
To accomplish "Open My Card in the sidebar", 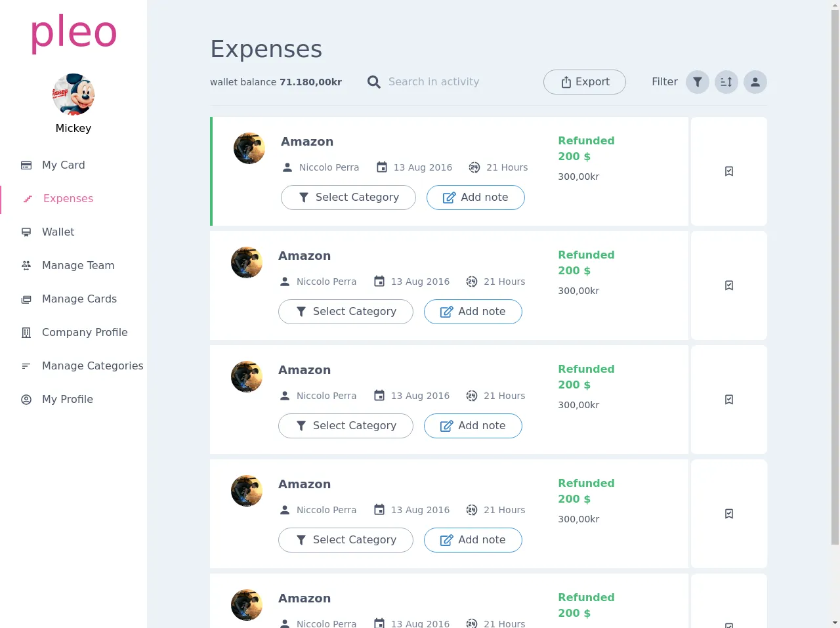I will click(63, 165).
